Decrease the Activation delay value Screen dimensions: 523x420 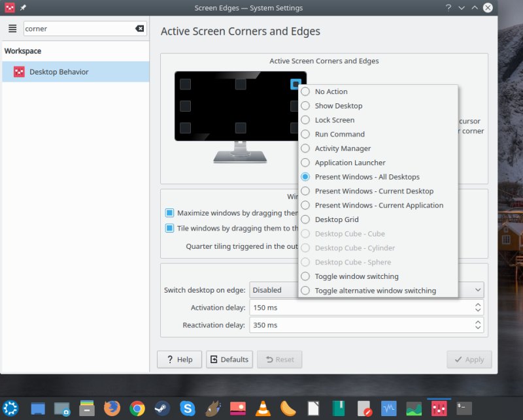click(478, 310)
